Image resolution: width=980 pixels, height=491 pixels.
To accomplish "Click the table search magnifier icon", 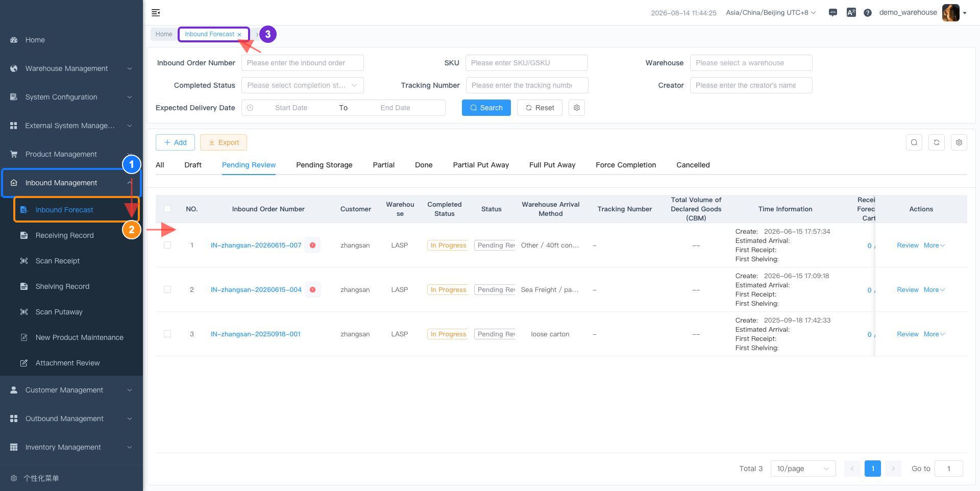I will pos(914,142).
